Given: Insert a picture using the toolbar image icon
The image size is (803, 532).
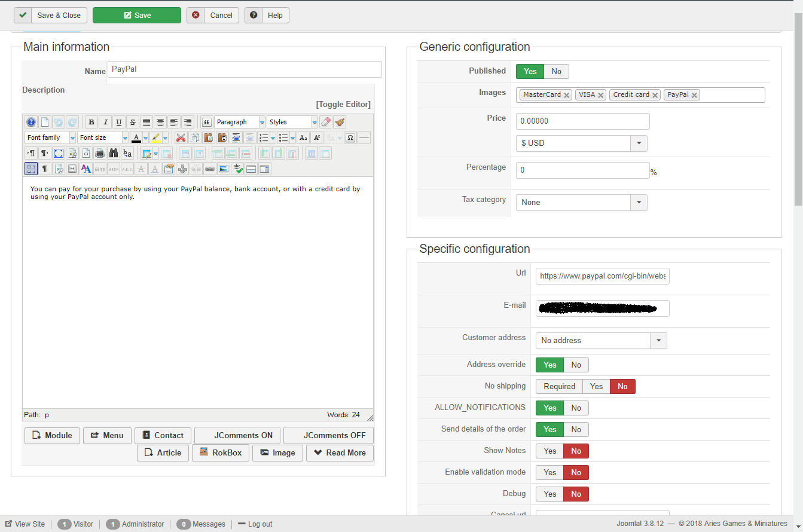Looking at the screenshot, I should tap(224, 169).
